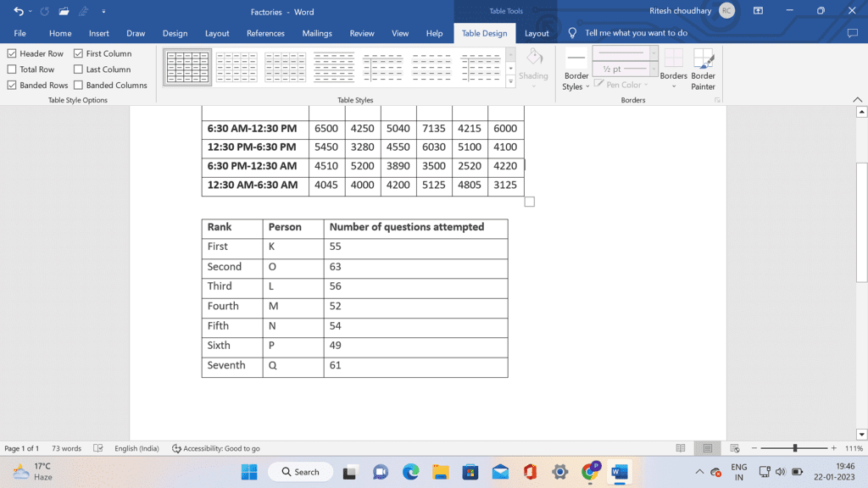Switch to the Insert tab
This screenshot has width=868, height=488.
(x=99, y=33)
